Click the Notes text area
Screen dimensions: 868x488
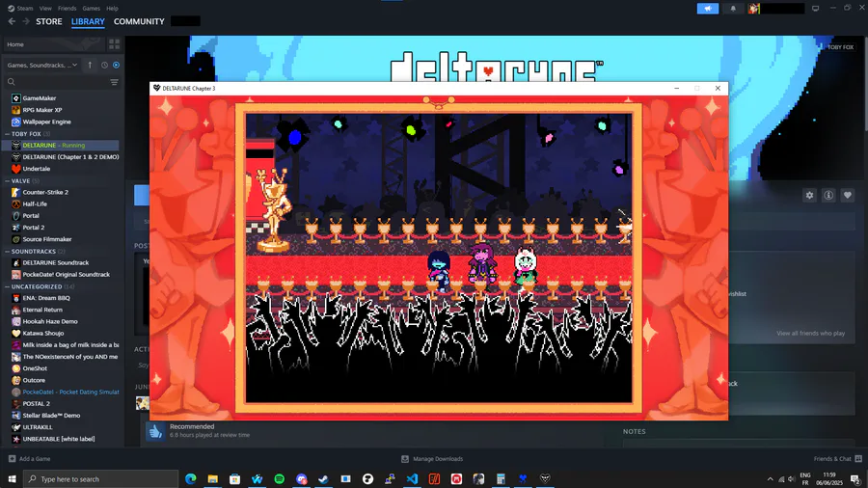coord(739,444)
